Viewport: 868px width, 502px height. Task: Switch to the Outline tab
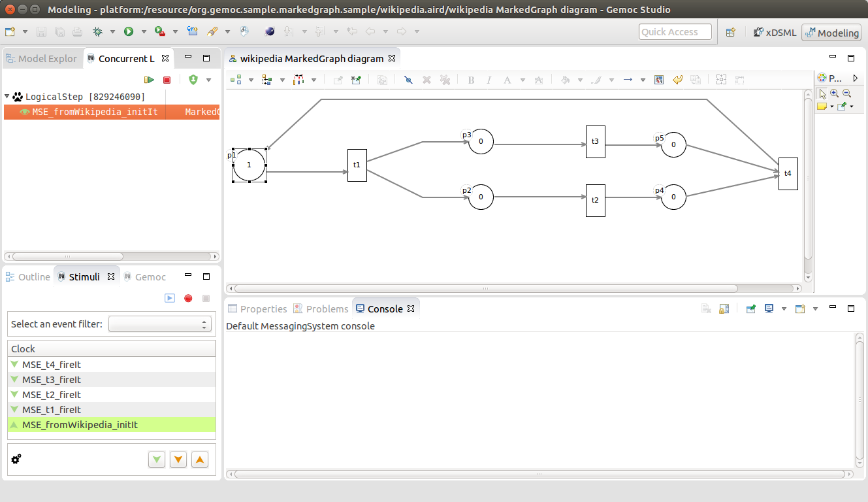pos(28,277)
